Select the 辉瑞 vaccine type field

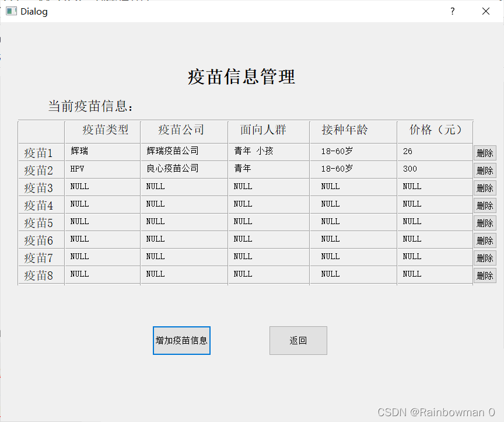(102, 152)
